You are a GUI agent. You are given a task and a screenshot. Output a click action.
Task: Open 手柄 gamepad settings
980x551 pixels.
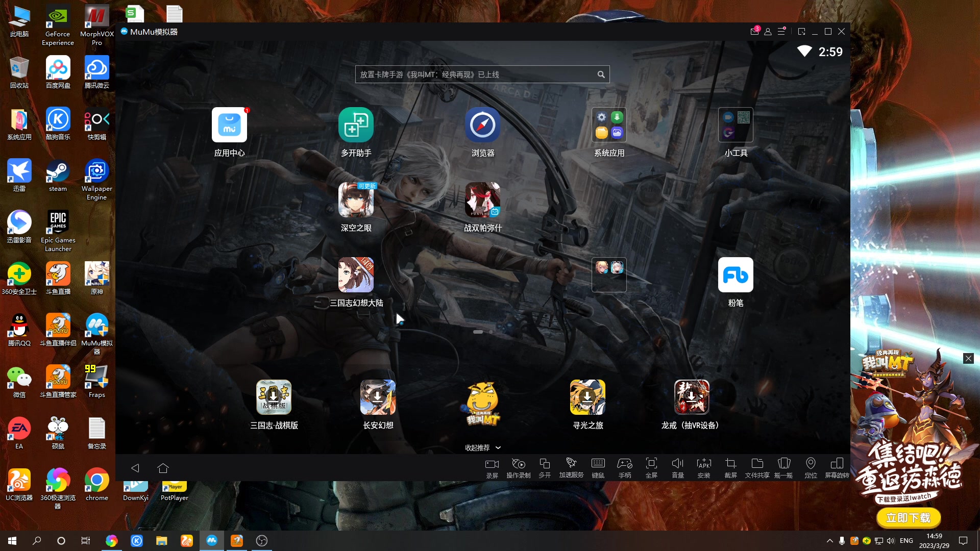(x=625, y=468)
